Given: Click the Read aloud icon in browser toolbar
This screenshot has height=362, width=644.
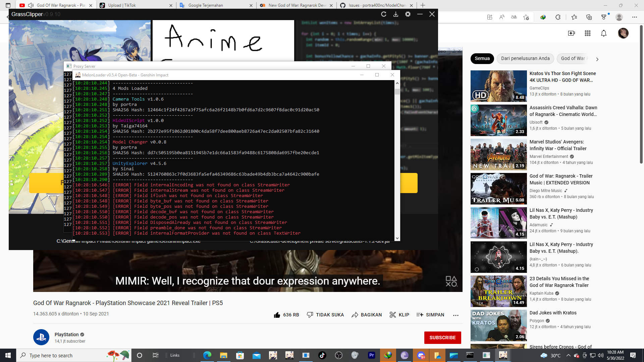Looking at the screenshot, I should point(502,17).
